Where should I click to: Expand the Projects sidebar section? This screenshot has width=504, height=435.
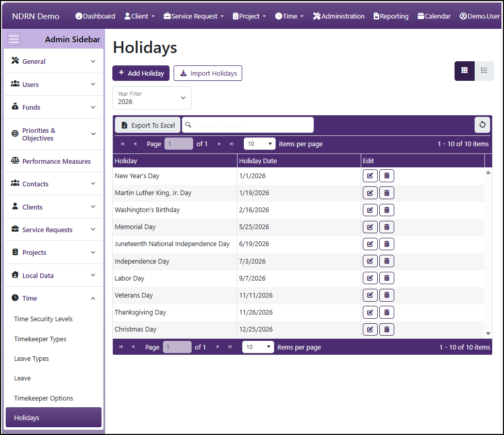(54, 252)
